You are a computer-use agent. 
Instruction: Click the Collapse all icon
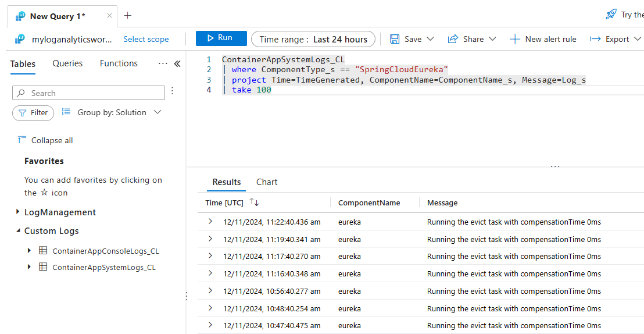click(x=22, y=140)
